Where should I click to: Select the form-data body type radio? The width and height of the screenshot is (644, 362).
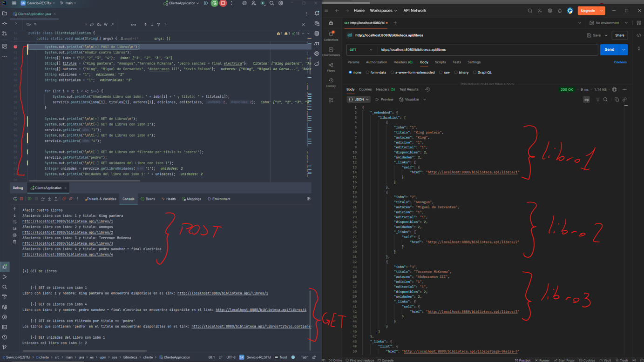[x=367, y=73]
